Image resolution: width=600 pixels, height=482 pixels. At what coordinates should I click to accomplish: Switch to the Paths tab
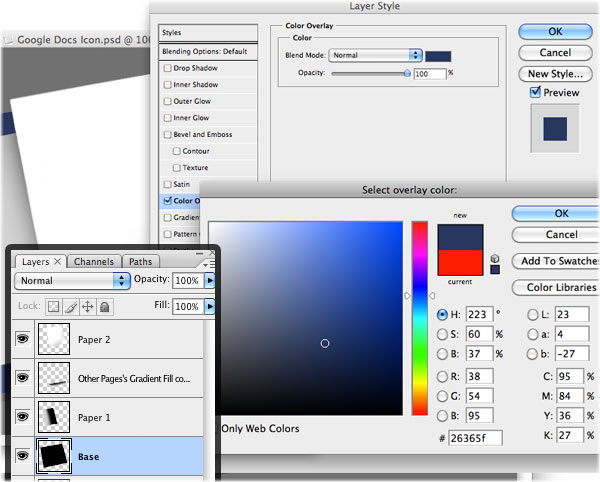point(140,261)
